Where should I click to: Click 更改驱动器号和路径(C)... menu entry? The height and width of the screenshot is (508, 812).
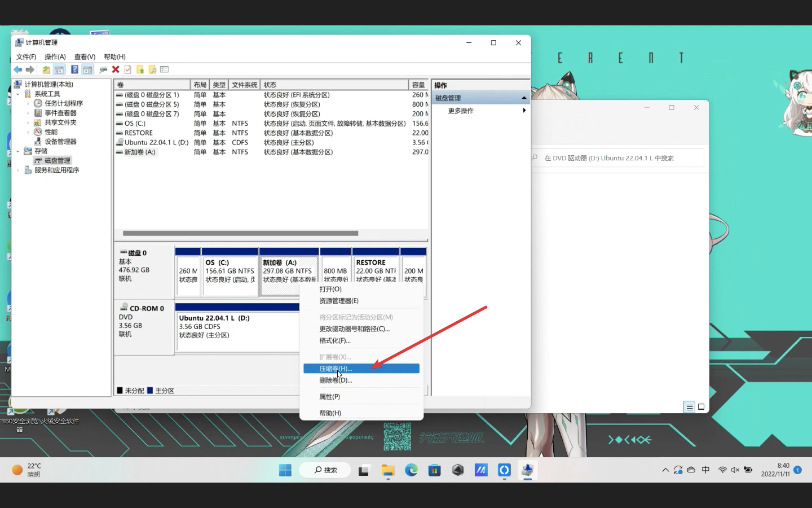coord(361,329)
